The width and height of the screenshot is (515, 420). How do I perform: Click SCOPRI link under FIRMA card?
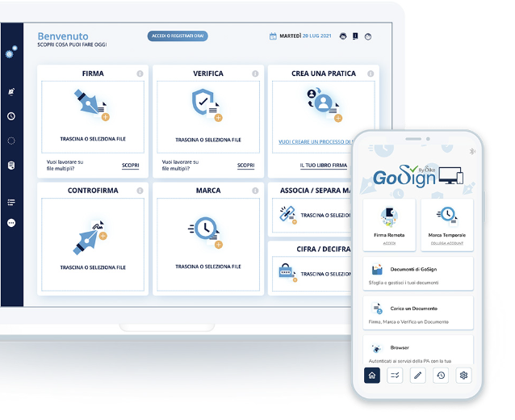131,166
